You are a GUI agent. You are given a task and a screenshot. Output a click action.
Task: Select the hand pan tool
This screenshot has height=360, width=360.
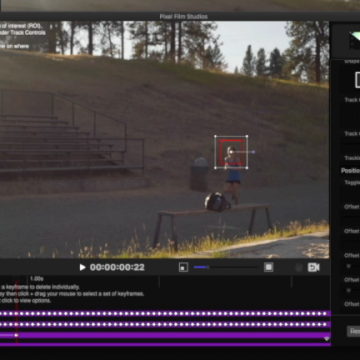click(299, 267)
